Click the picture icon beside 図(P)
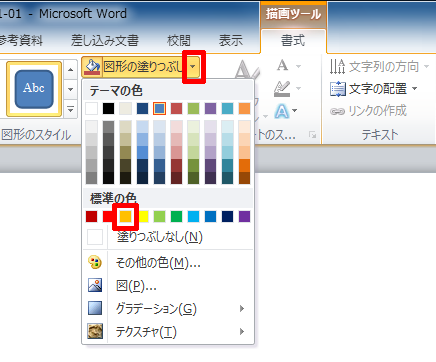 (95, 285)
